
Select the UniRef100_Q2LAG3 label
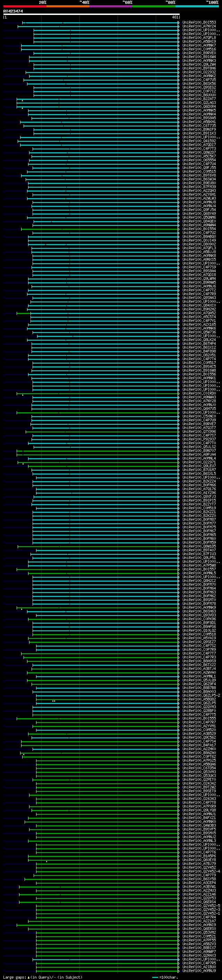(x=199, y=103)
